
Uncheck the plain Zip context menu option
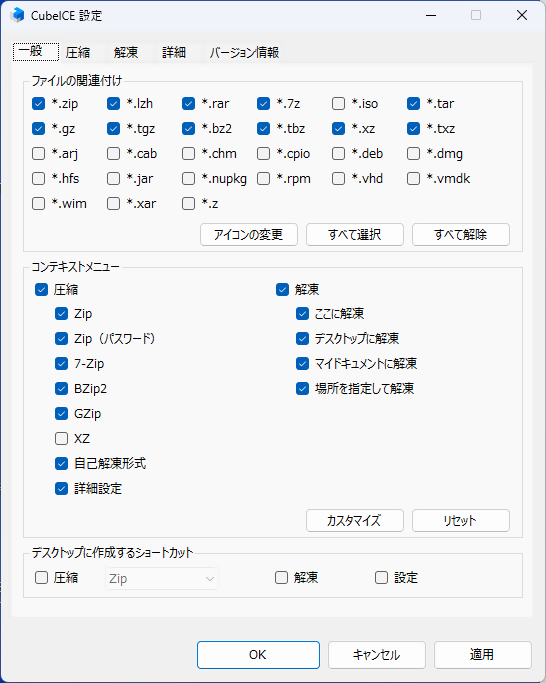(61, 314)
